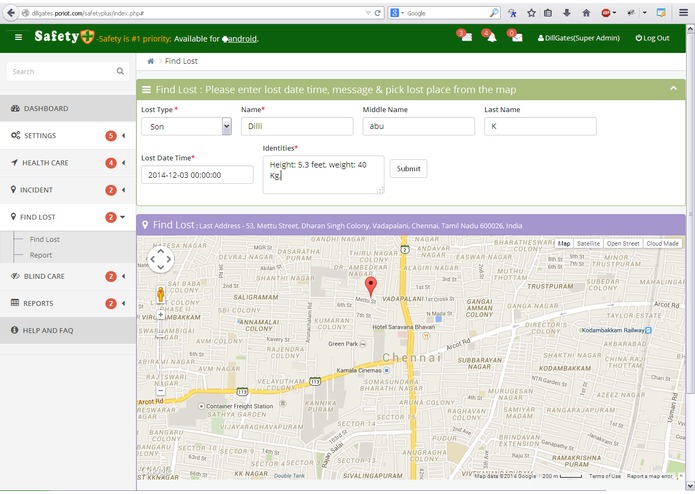
Task: Go to the browser home page icon
Action: (x=586, y=13)
